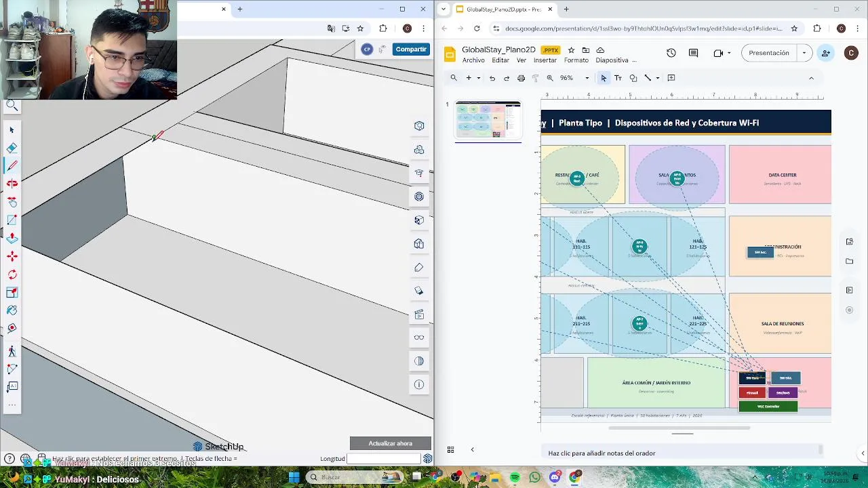Expand the video call camera dropdown
The image size is (868, 488).
click(729, 53)
